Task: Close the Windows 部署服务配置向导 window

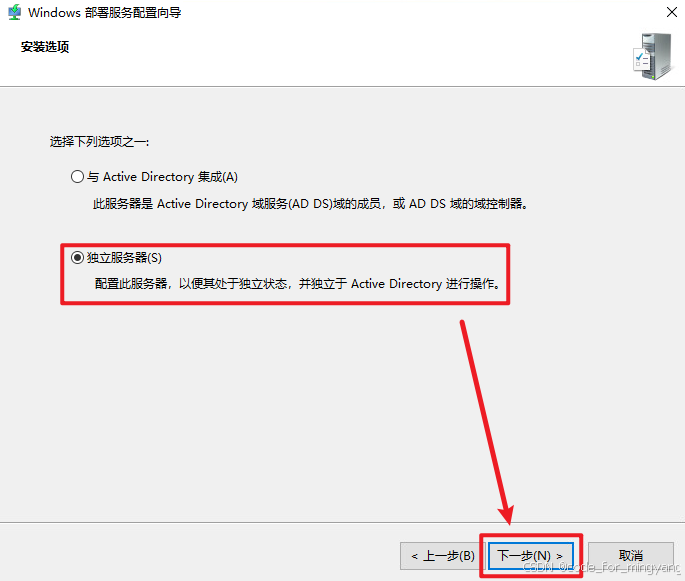Action: pyautogui.click(x=671, y=12)
